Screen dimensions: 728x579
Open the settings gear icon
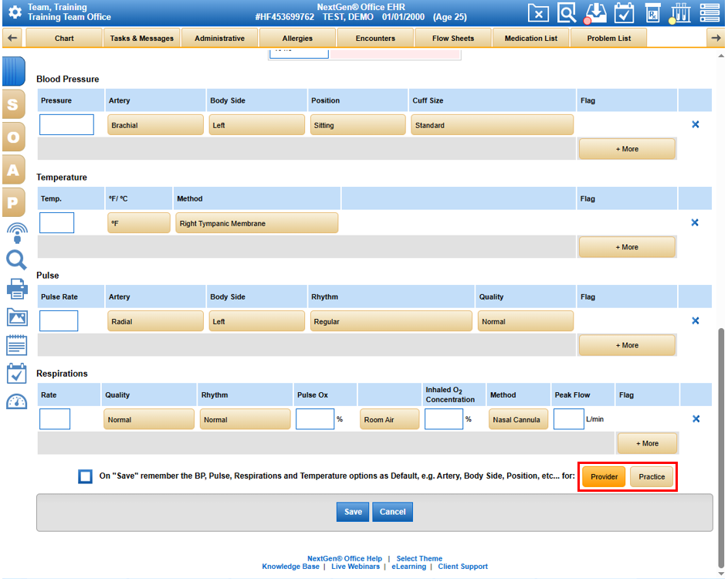[14, 12]
